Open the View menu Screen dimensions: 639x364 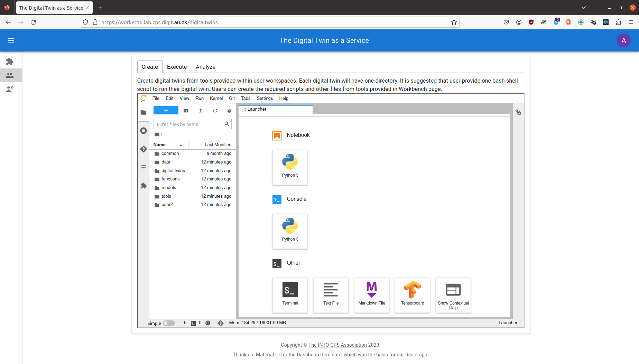point(184,98)
